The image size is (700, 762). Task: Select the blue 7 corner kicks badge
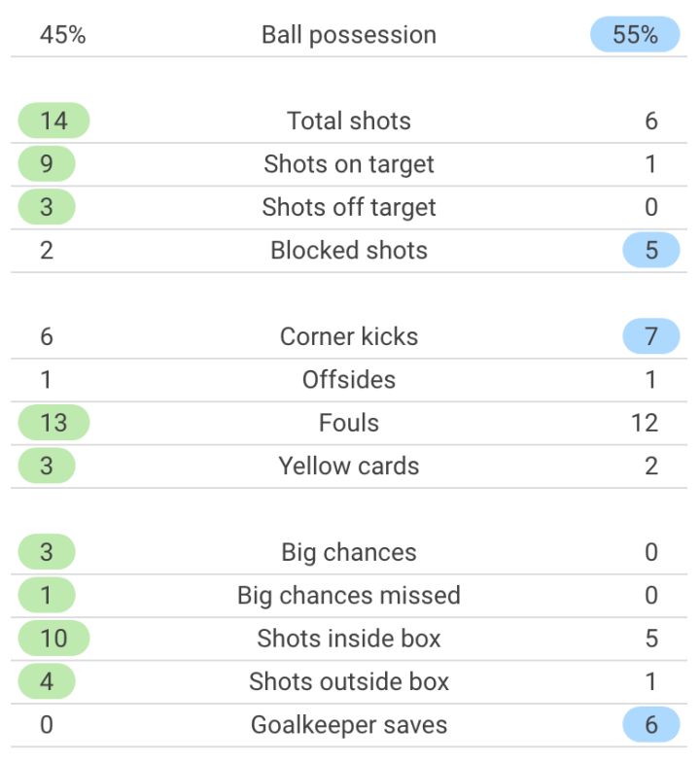click(x=650, y=337)
